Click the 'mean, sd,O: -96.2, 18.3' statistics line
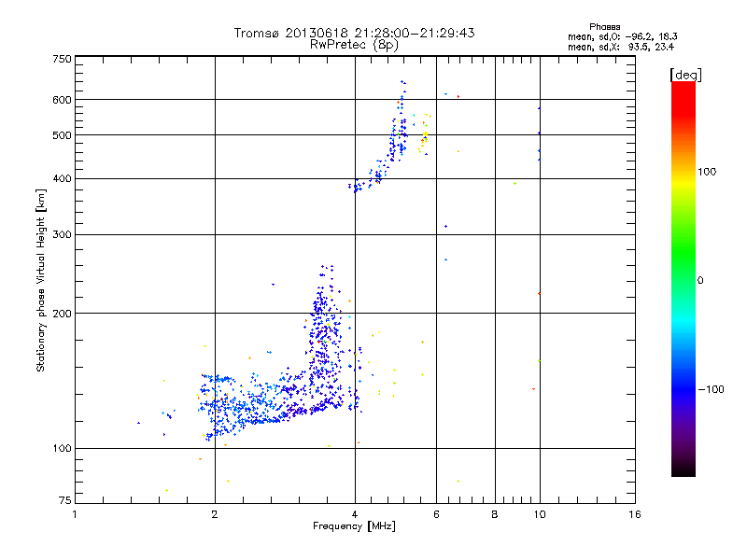This screenshot has height=560, width=747. pyautogui.click(x=623, y=36)
